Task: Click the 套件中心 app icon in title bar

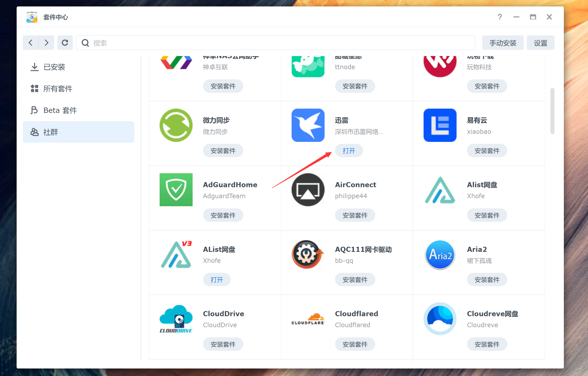Action: (x=32, y=17)
